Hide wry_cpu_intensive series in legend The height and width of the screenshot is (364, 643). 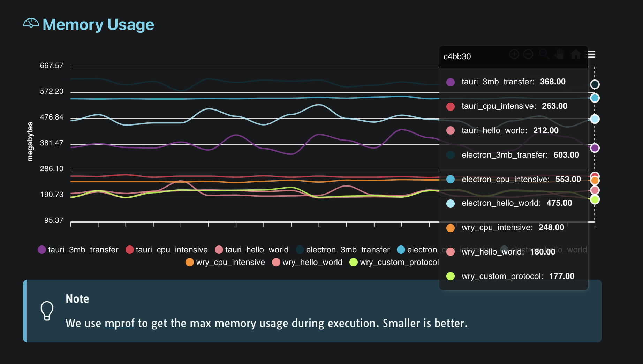pos(225,262)
